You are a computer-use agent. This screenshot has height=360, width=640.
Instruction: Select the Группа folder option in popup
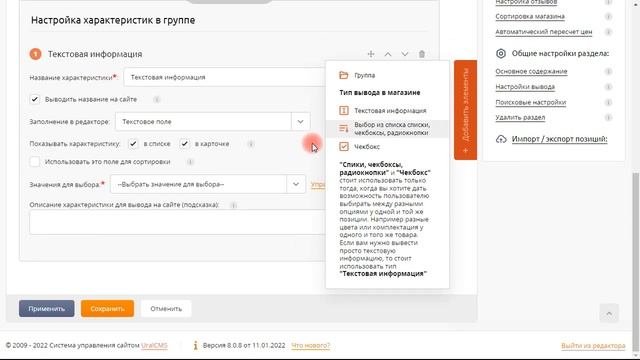pos(357,75)
